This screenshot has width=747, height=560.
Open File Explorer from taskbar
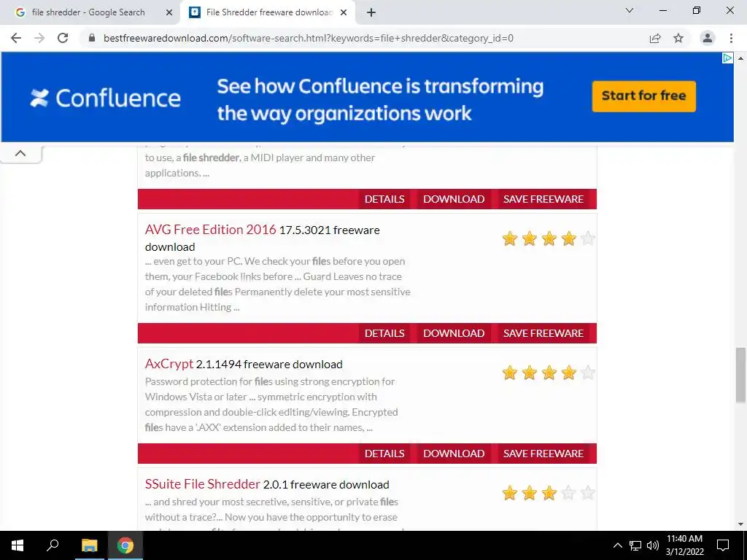tap(89, 545)
